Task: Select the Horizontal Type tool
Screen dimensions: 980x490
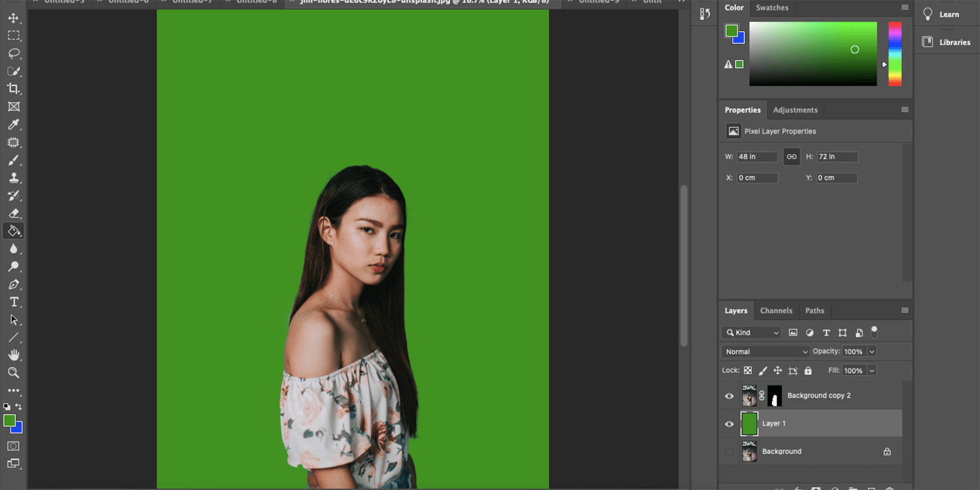Action: pyautogui.click(x=13, y=302)
